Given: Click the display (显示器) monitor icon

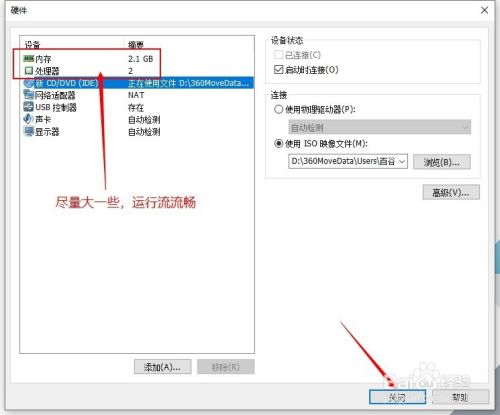Looking at the screenshot, I should 29,131.
